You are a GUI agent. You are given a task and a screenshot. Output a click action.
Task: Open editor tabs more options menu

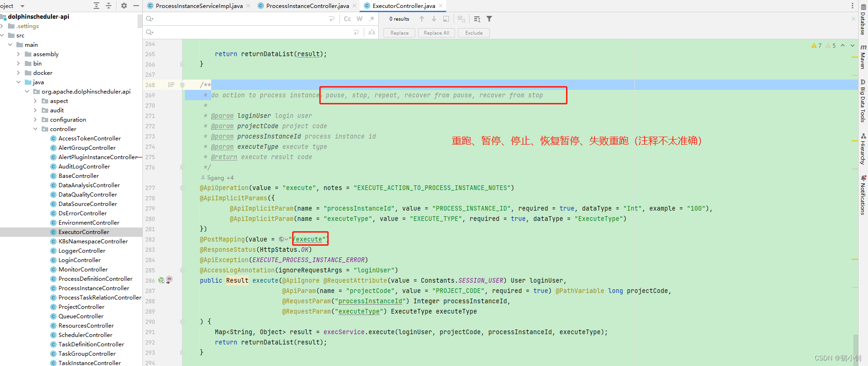pos(852,6)
